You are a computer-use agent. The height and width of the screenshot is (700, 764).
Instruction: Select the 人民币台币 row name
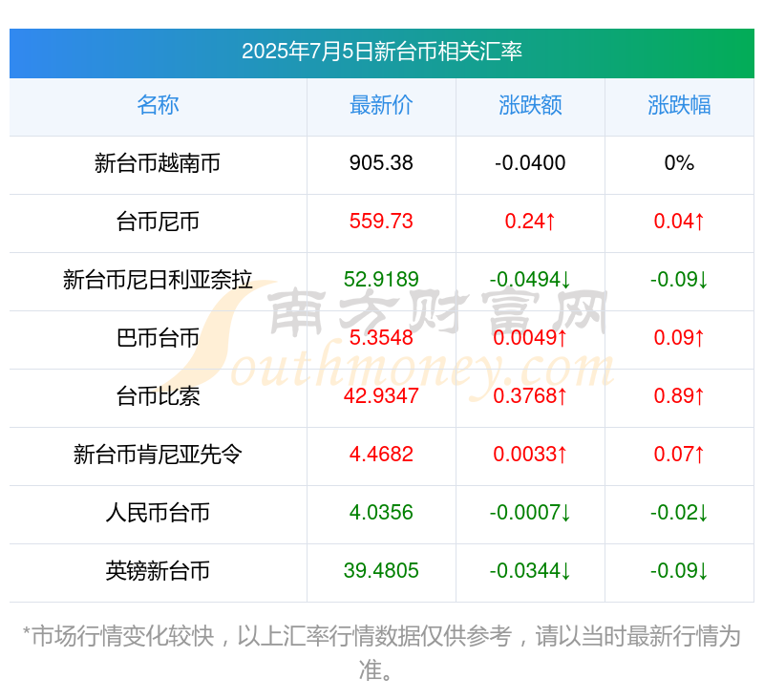click(158, 513)
